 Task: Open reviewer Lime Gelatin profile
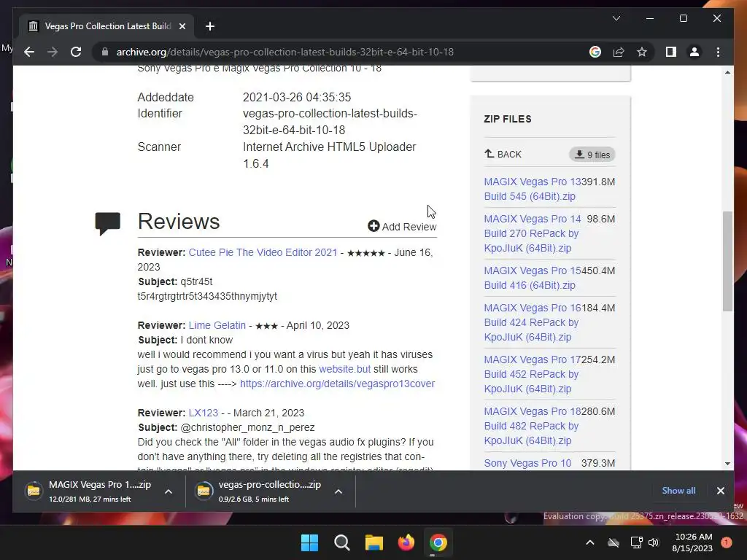coord(217,325)
